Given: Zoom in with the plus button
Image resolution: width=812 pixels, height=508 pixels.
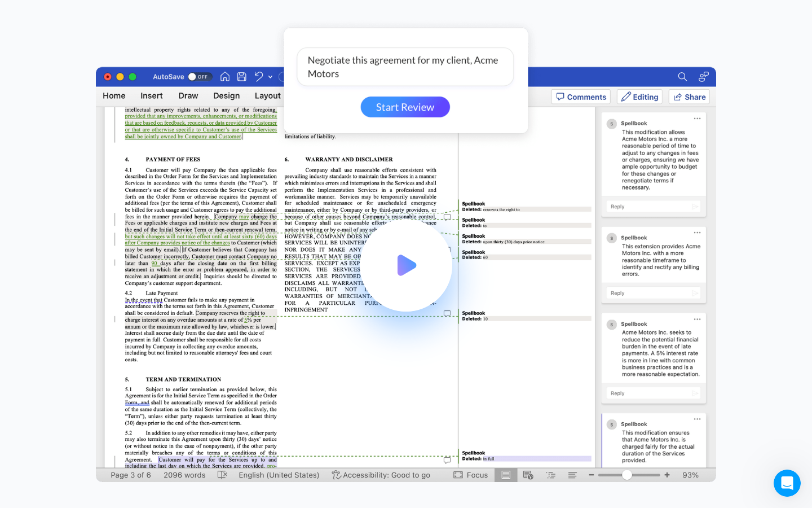Looking at the screenshot, I should [667, 475].
